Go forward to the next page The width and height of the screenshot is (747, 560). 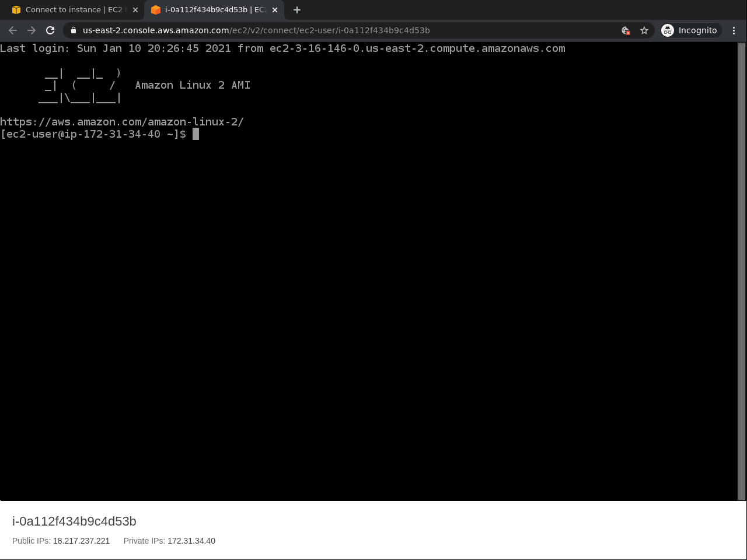32,30
